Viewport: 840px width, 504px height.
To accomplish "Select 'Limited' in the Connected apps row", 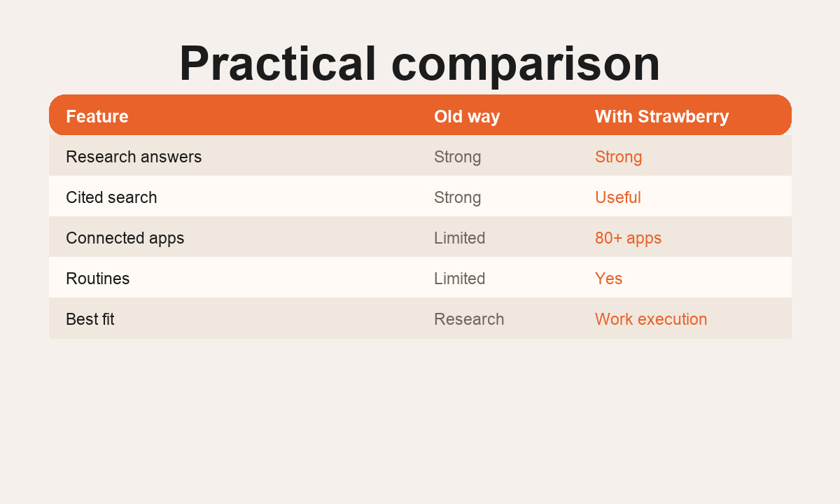I will coord(460,238).
